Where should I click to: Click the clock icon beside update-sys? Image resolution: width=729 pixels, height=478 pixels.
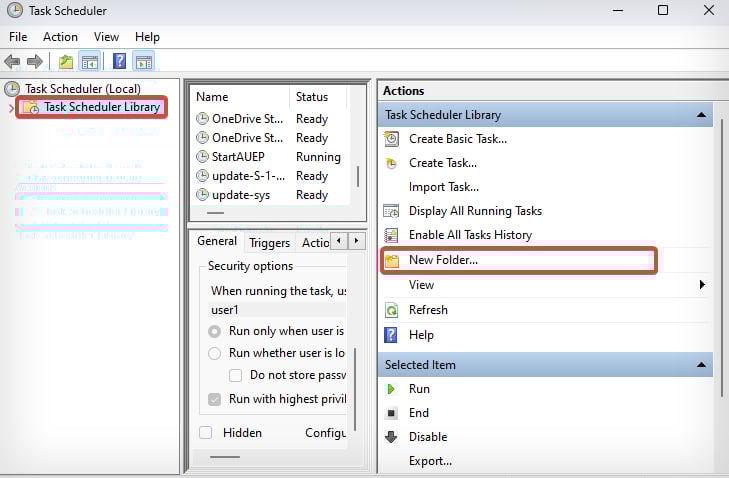tap(202, 195)
